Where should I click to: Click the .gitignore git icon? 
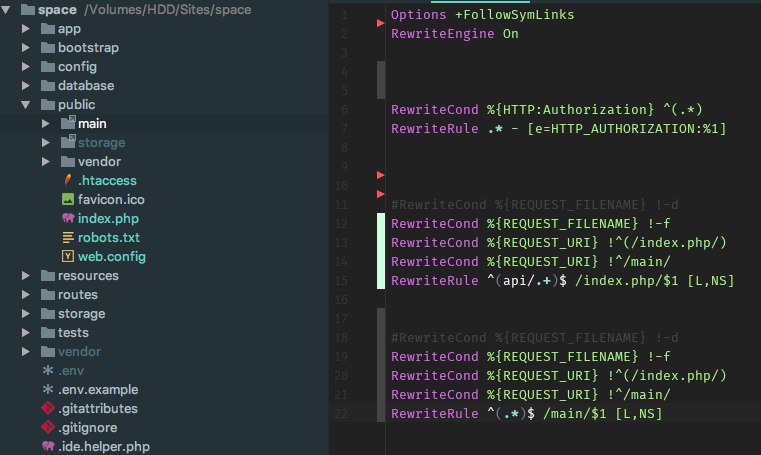pyautogui.click(x=48, y=427)
